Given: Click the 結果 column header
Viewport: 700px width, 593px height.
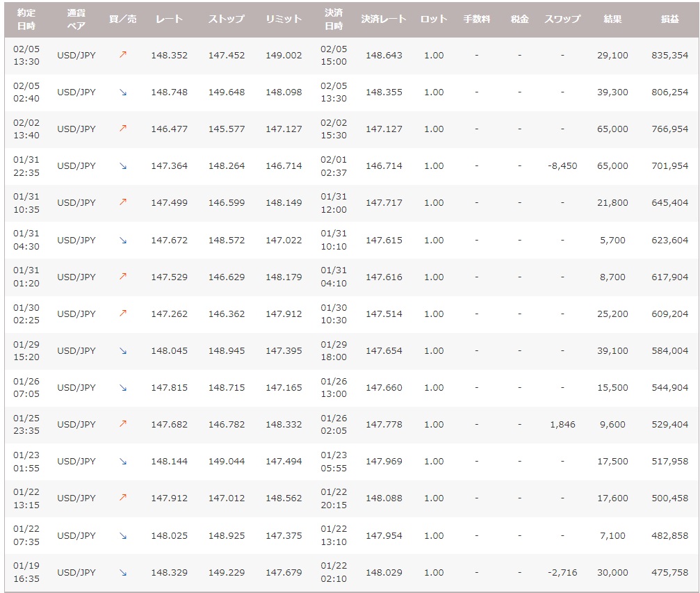Looking at the screenshot, I should 612,19.
